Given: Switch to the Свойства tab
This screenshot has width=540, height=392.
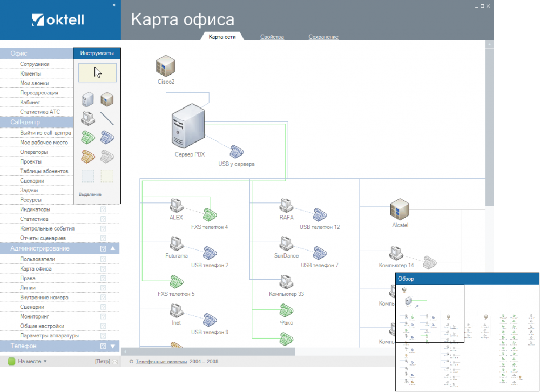Looking at the screenshot, I should (272, 37).
